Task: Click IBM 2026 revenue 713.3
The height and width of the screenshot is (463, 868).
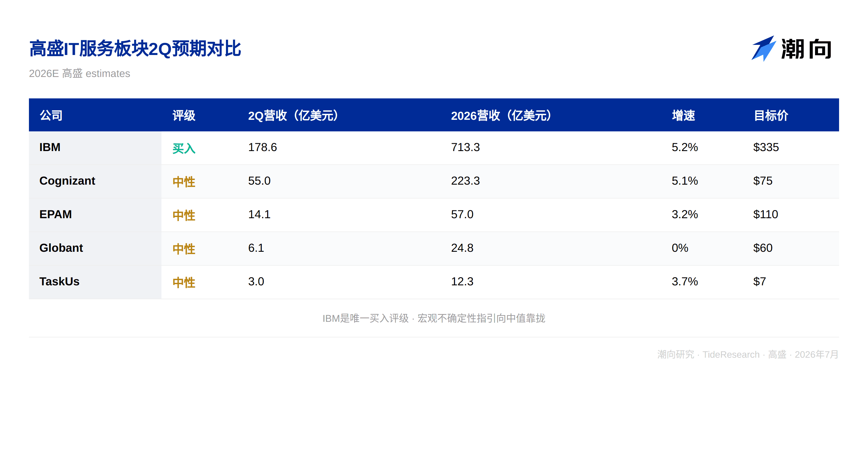Action: [x=465, y=147]
